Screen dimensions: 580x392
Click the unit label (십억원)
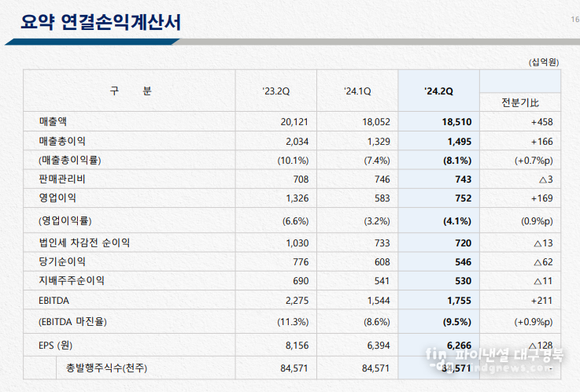pos(543,62)
